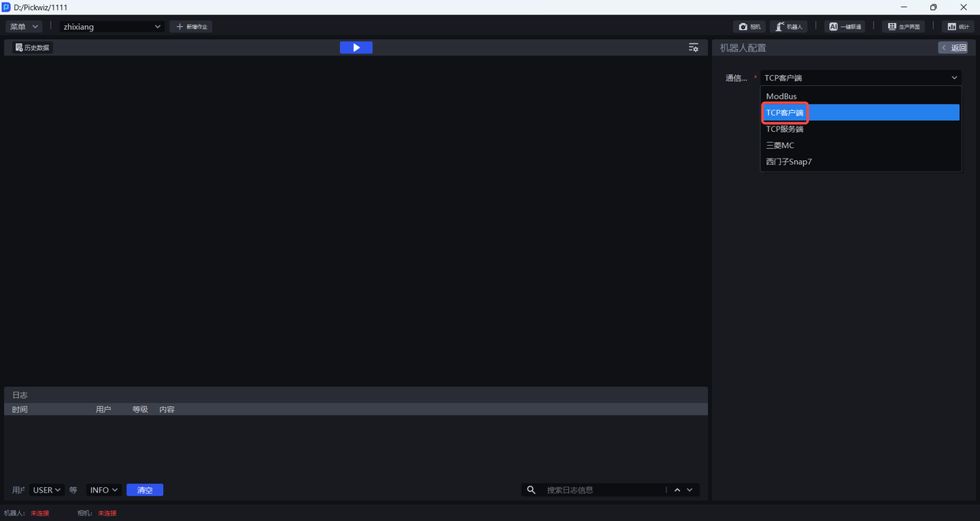The image size is (980, 521).
Task: Expand the USER log filter dropdown
Action: pos(47,490)
